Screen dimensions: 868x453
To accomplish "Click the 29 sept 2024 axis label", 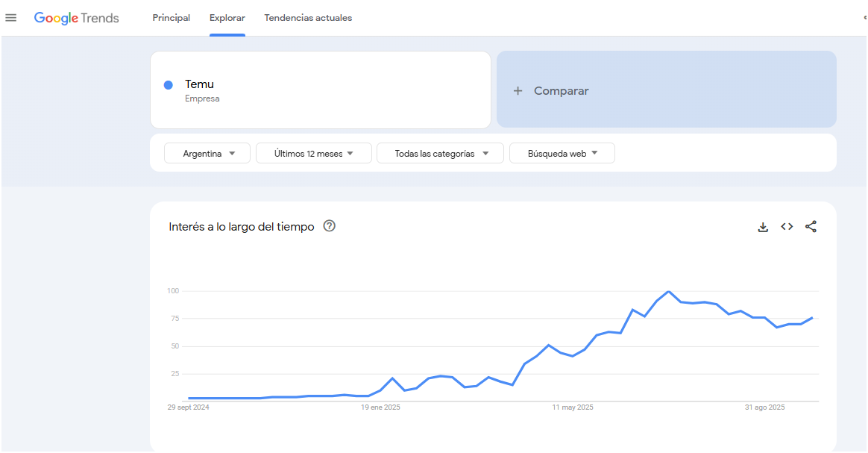I will tap(188, 407).
